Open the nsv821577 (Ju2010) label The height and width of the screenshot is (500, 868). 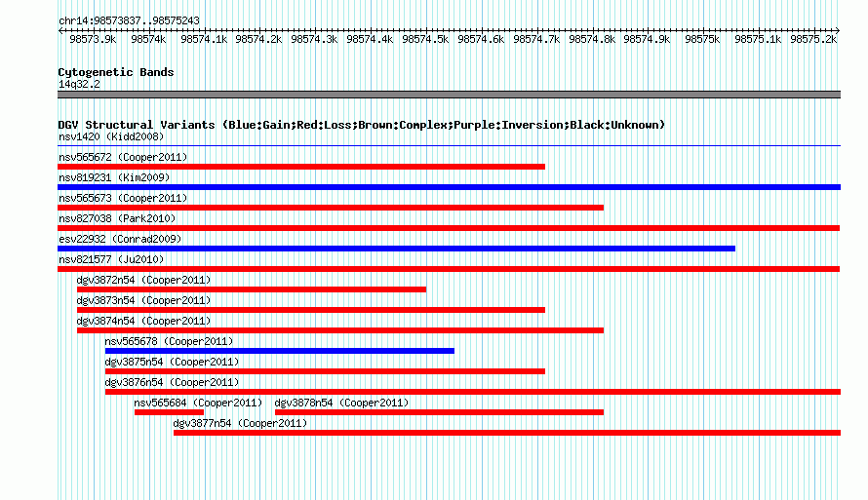pos(111,259)
